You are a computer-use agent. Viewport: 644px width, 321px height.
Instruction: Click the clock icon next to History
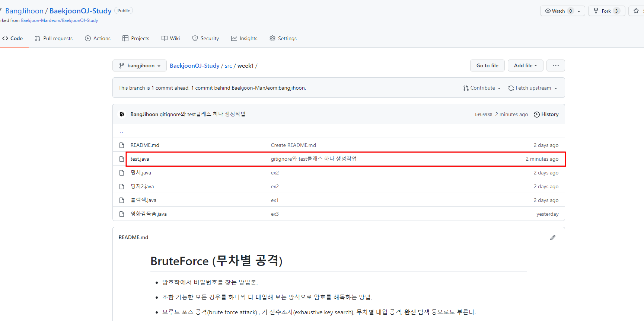[x=537, y=115]
